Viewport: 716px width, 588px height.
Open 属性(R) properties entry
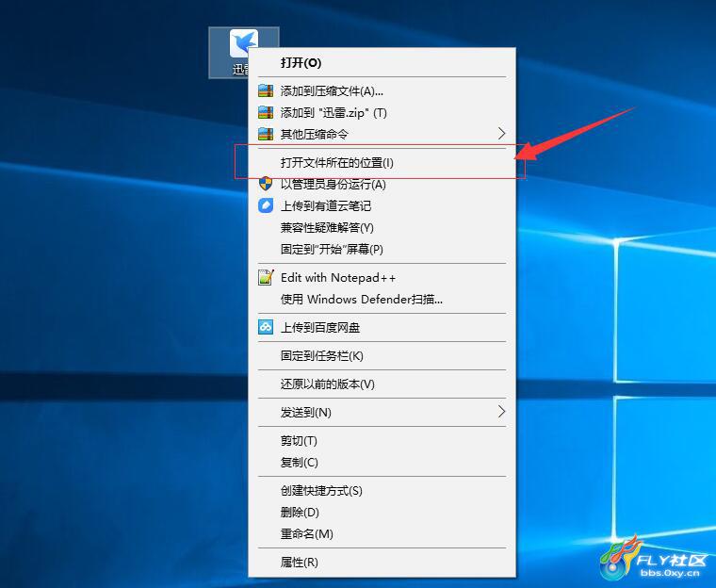pos(382,562)
